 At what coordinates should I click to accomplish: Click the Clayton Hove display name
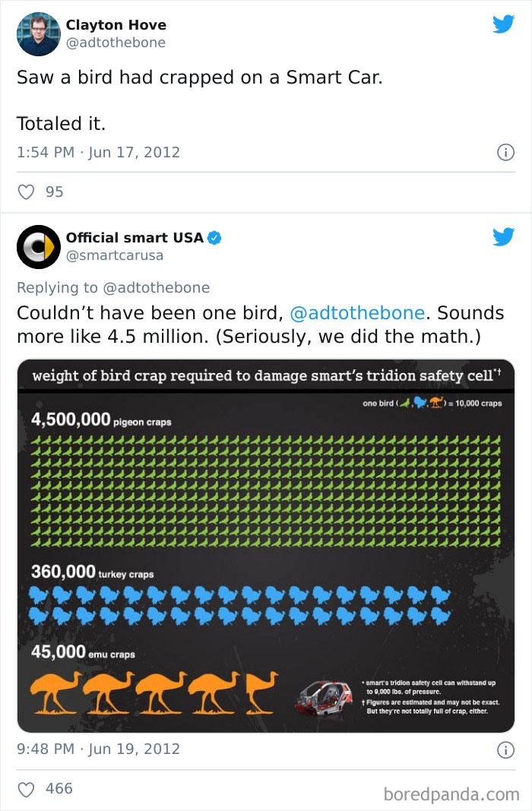coord(116,24)
